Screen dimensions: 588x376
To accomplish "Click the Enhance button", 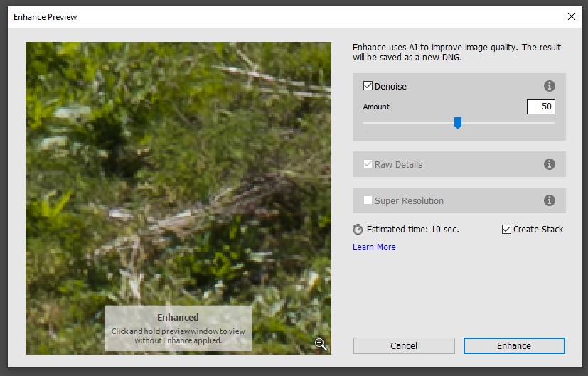I will tap(514, 345).
